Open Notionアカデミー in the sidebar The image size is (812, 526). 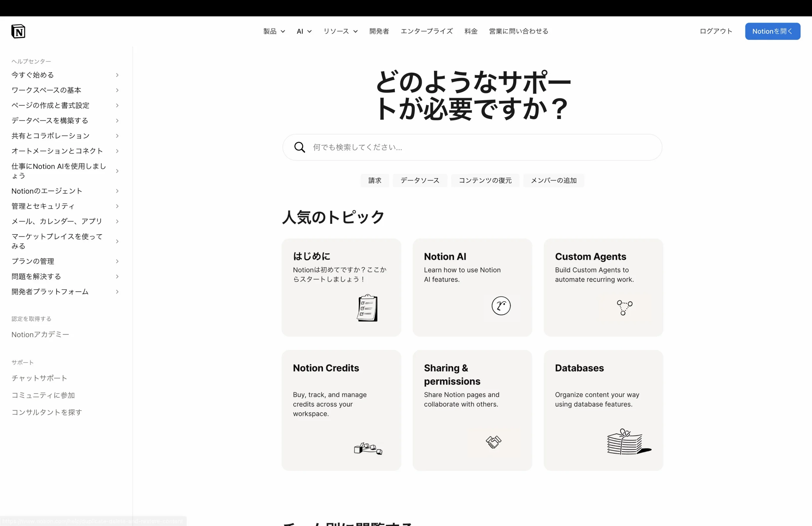tap(40, 334)
